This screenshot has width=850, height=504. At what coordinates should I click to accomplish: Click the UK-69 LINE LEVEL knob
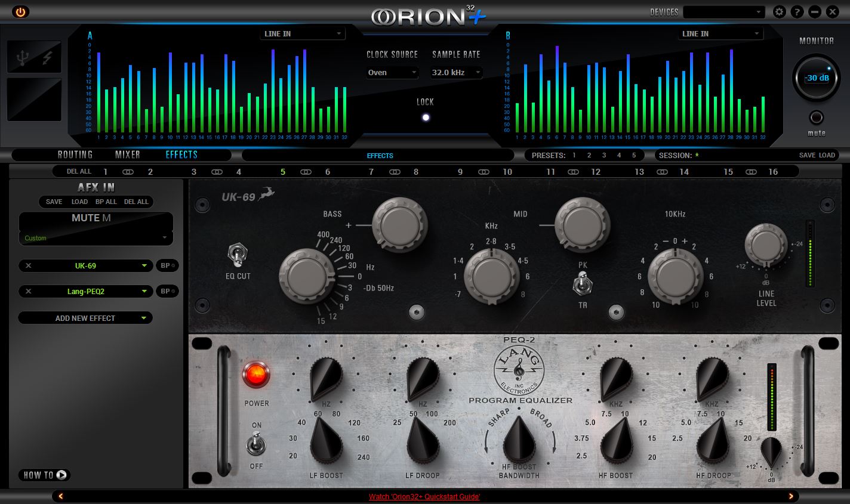click(x=766, y=245)
